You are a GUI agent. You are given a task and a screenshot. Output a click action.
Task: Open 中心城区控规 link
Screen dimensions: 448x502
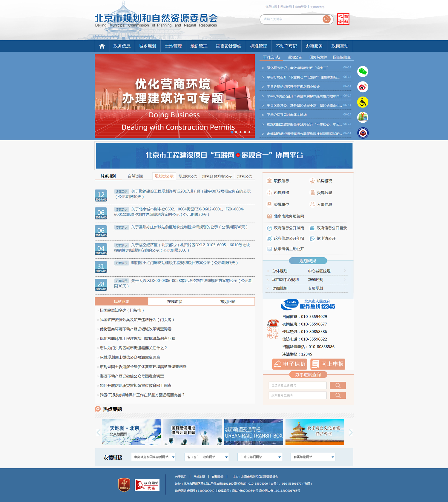(319, 271)
